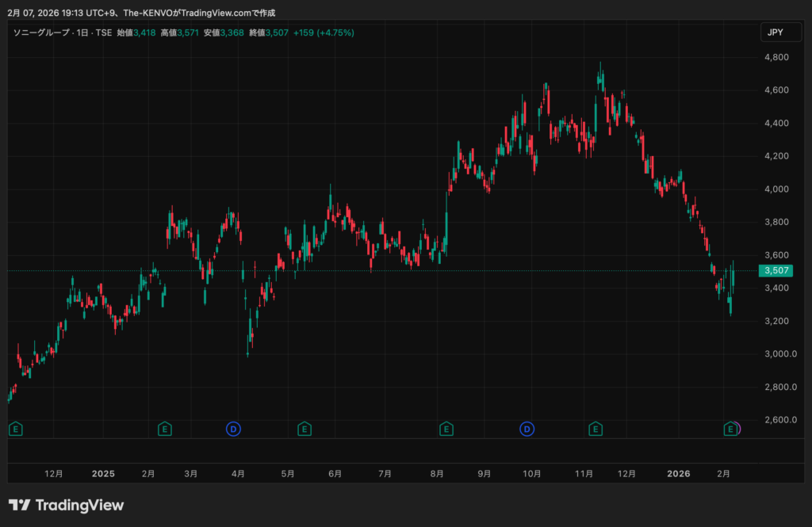Click the 2026 year label on time axis

[x=678, y=474]
